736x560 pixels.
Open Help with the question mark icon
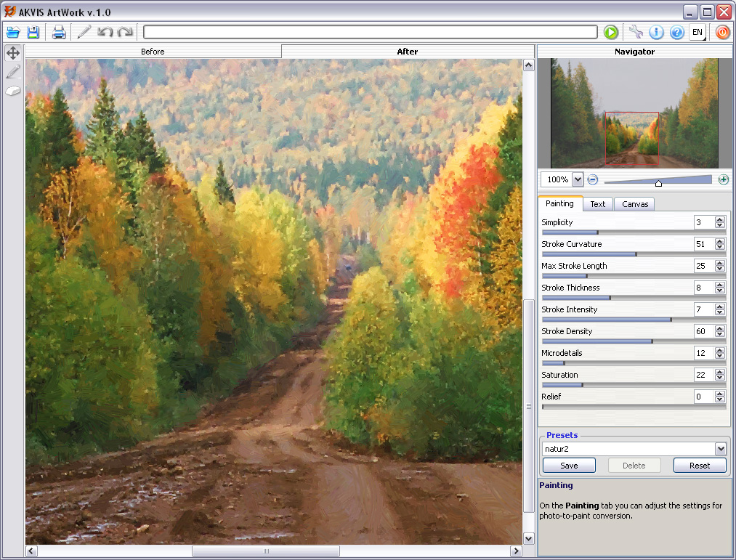676,32
